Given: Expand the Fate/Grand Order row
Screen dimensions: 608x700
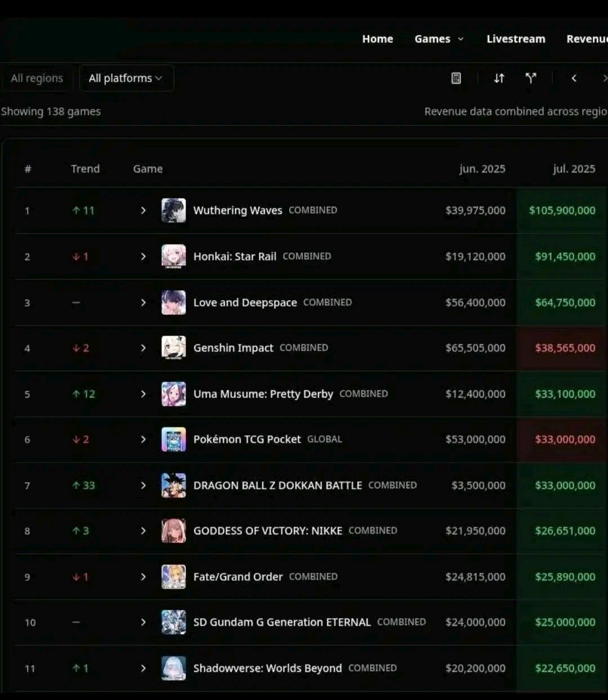Looking at the screenshot, I should (143, 577).
